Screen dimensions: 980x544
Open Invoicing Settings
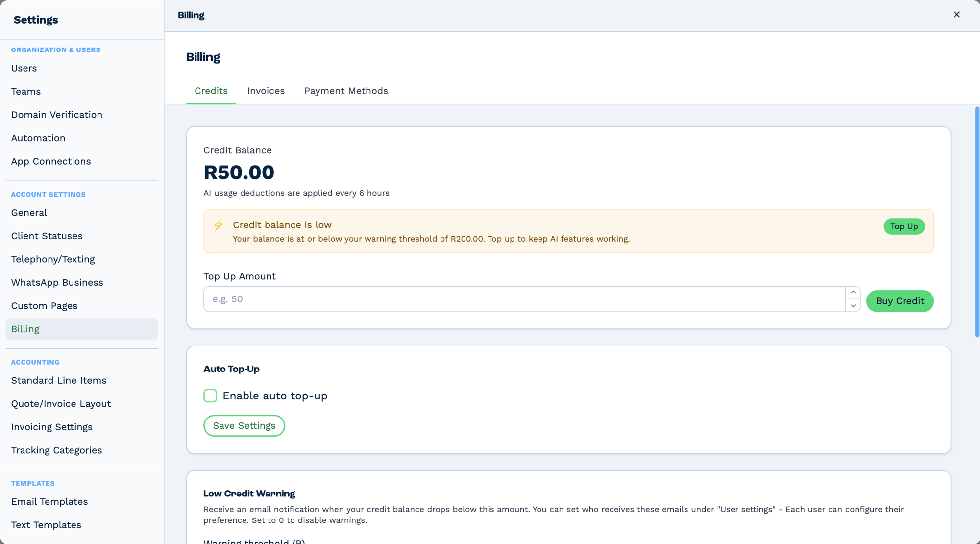point(82,427)
